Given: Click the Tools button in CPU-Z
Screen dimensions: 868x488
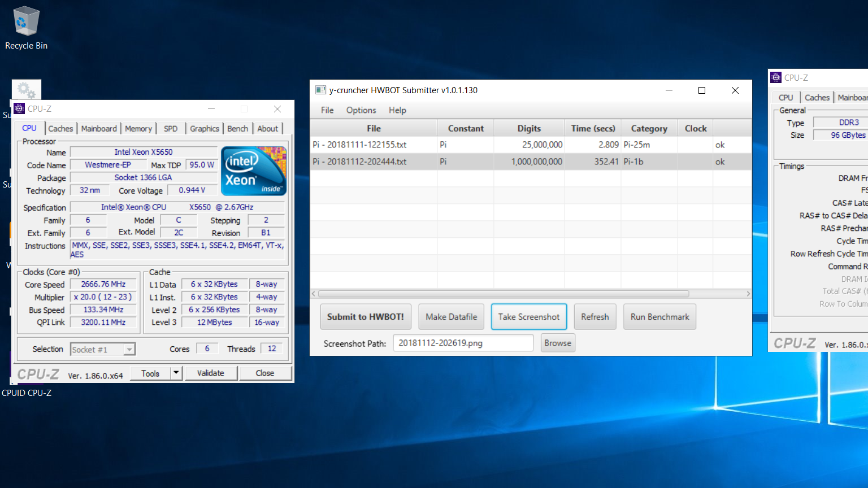Looking at the screenshot, I should pyautogui.click(x=150, y=373).
